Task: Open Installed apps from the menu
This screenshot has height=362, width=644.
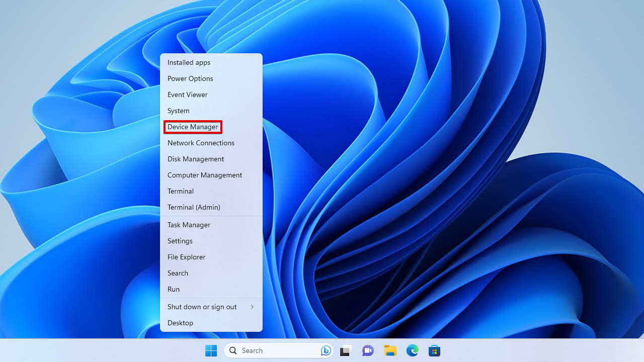Action: coord(189,62)
